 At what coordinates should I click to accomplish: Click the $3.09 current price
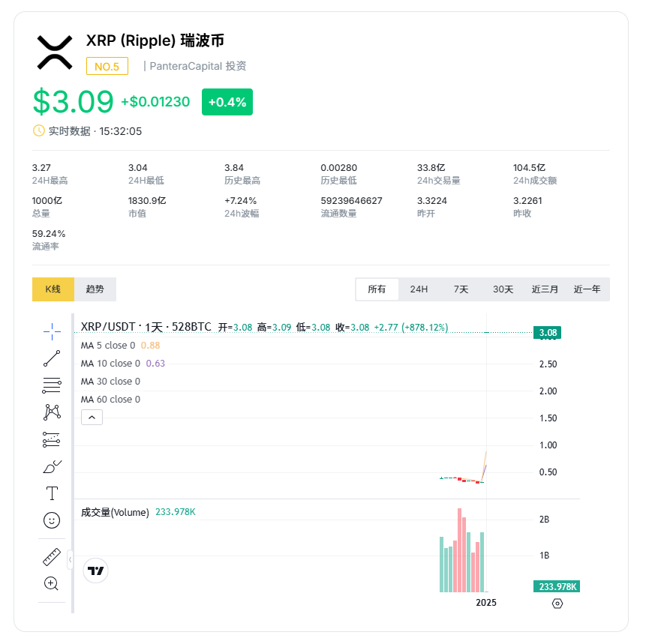(73, 101)
